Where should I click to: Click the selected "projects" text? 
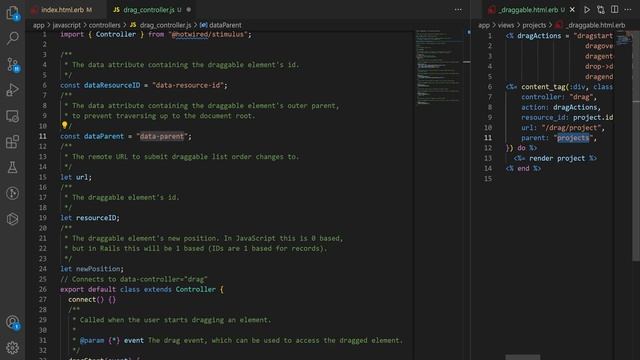pyautogui.click(x=573, y=138)
